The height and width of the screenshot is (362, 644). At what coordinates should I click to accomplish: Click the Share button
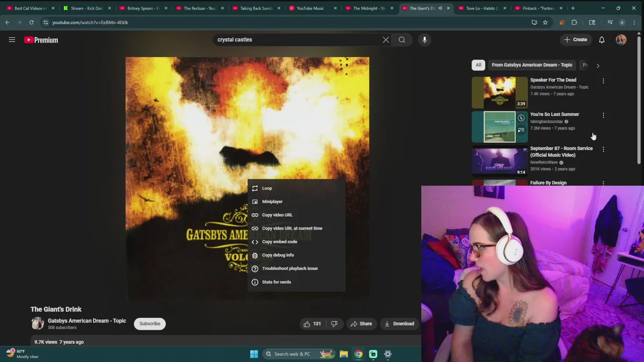coord(361,324)
